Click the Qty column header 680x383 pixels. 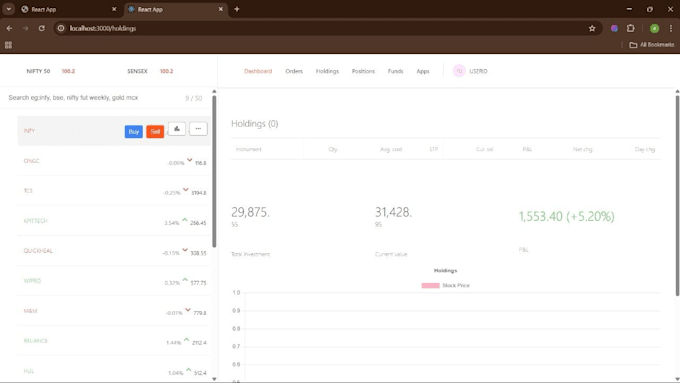[x=333, y=149]
